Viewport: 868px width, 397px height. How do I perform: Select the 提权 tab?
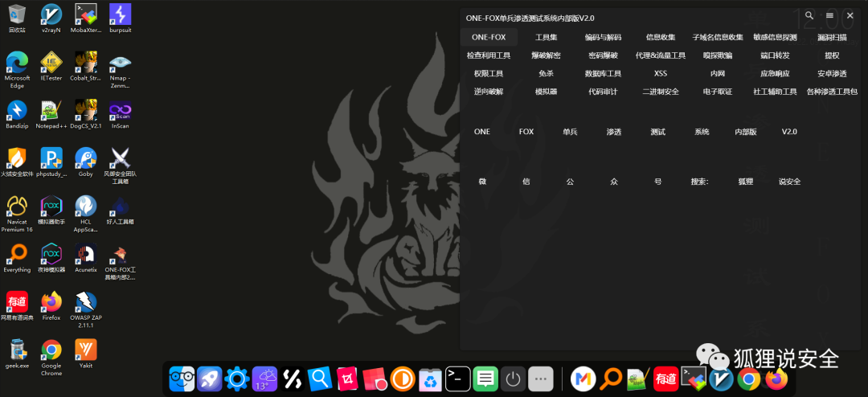[x=832, y=55]
